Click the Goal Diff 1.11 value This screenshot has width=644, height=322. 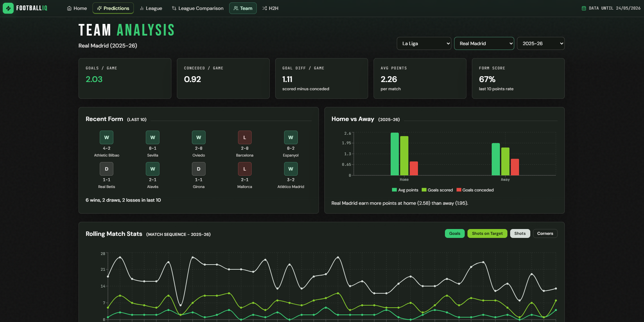(287, 79)
